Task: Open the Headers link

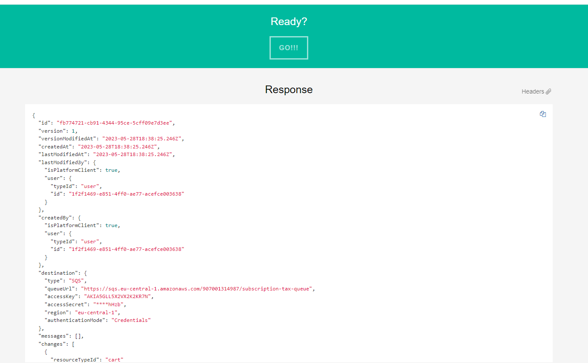Action: point(533,91)
